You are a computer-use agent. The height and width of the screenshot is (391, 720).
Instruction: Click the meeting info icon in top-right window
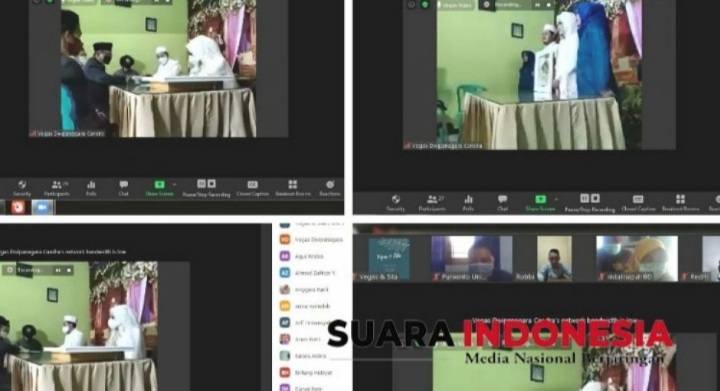pyautogui.click(x=411, y=5)
